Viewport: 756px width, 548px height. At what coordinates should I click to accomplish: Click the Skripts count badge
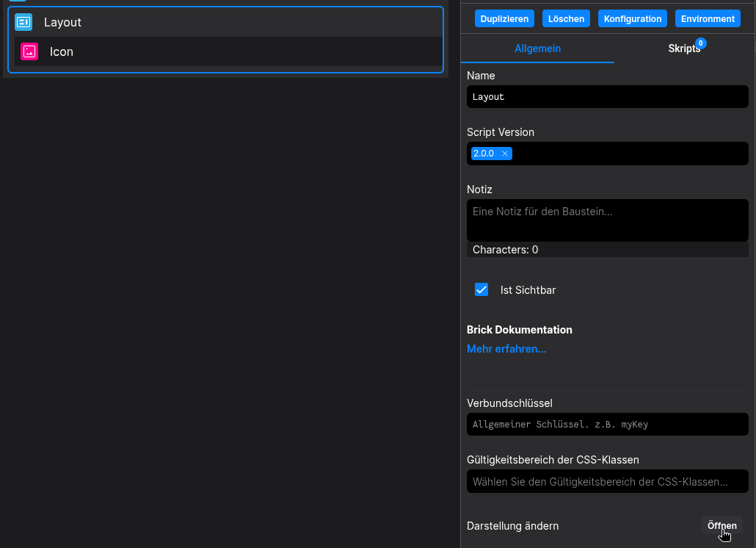701,43
